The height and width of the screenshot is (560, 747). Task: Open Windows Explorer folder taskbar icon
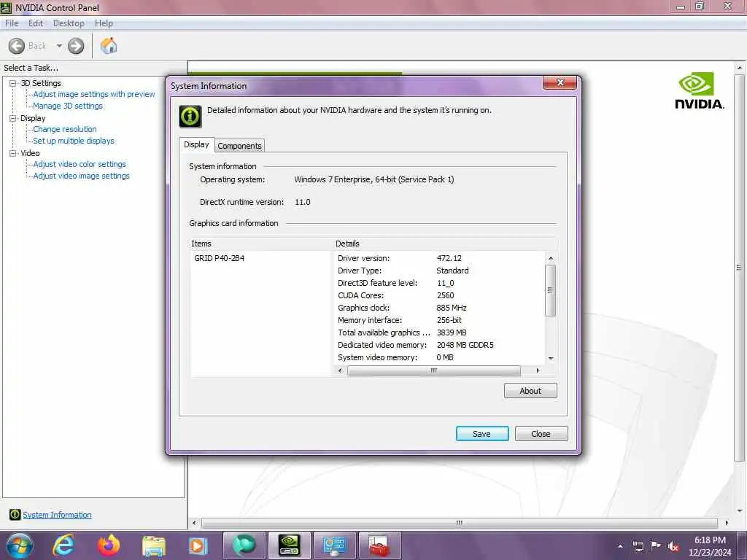(x=153, y=545)
